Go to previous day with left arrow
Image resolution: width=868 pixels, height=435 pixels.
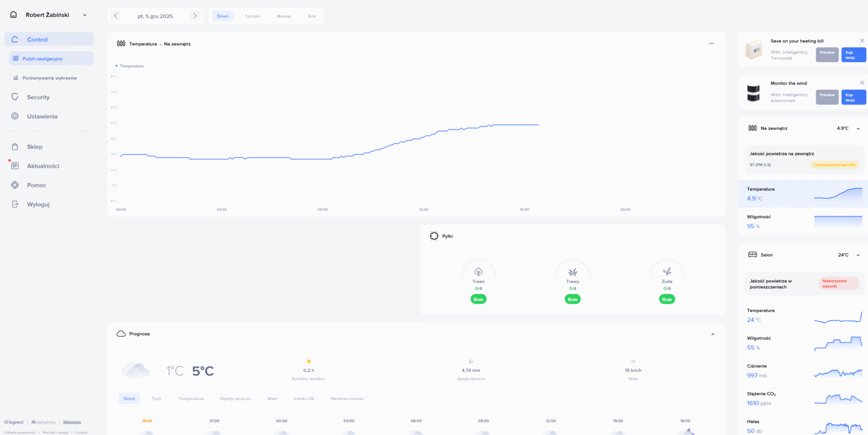coord(116,16)
